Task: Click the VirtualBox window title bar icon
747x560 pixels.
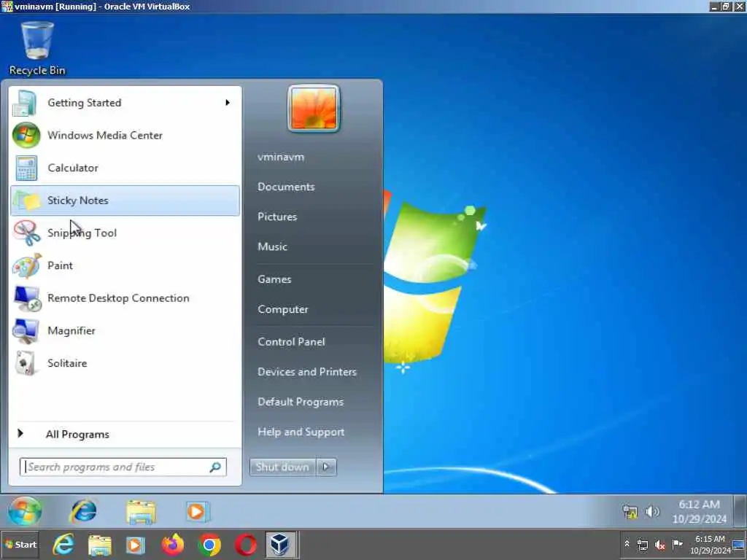Action: tap(7, 6)
